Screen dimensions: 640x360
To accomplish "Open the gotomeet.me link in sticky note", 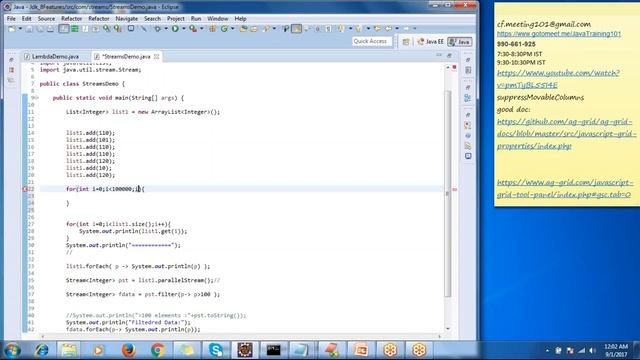I will pyautogui.click(x=559, y=34).
